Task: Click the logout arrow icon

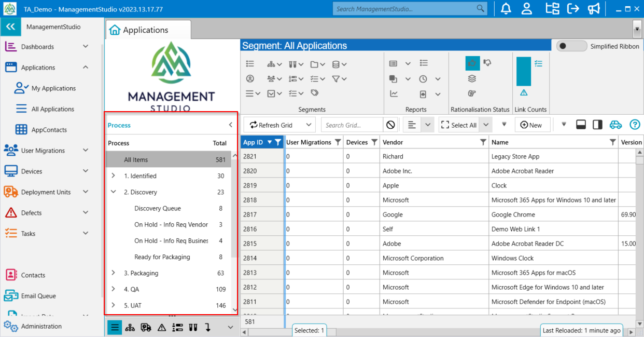Action: [573, 9]
